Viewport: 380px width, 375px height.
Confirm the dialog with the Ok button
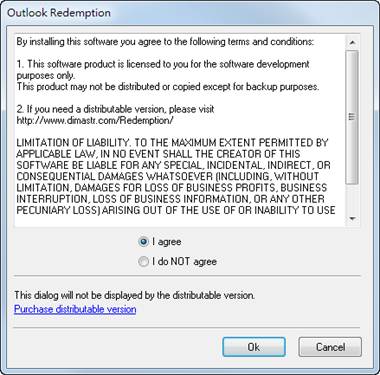click(x=254, y=347)
